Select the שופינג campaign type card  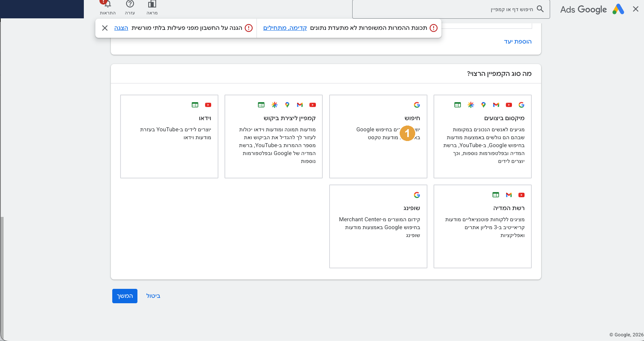coord(378,226)
